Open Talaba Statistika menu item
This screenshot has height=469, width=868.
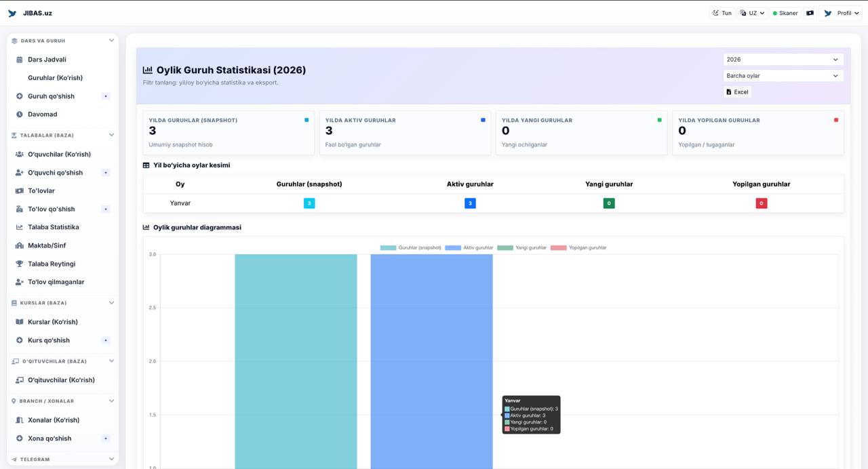coord(53,227)
